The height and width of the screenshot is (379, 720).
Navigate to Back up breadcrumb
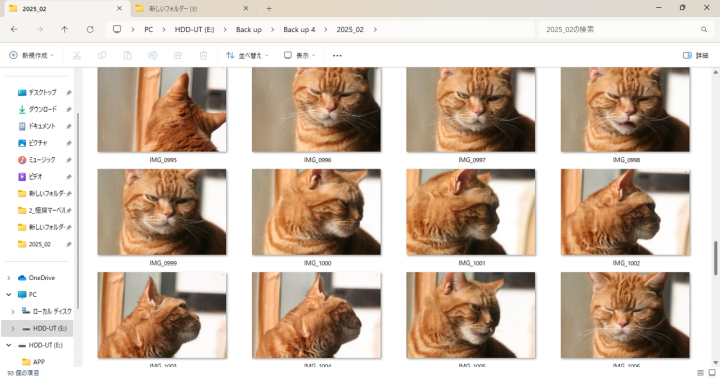[249, 29]
